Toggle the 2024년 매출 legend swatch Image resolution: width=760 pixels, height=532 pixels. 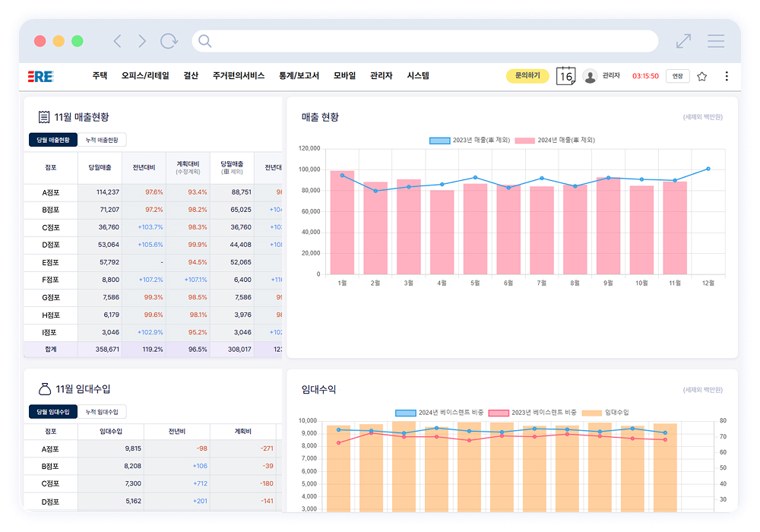point(525,141)
